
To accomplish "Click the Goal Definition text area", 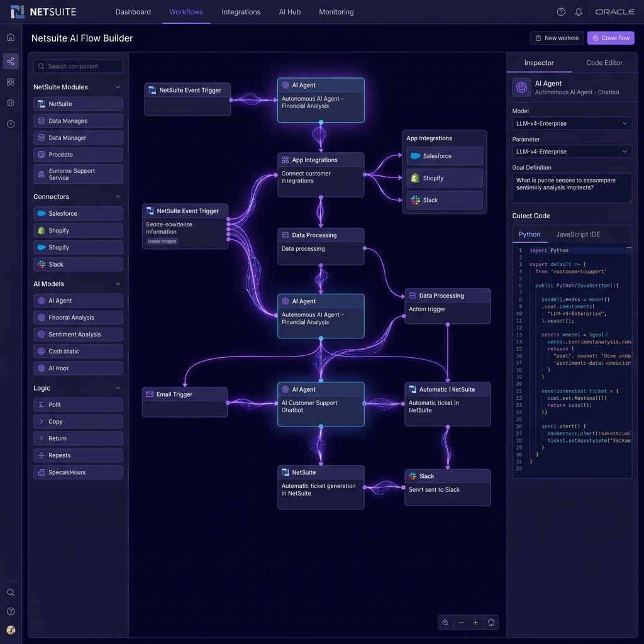I will coord(572,188).
